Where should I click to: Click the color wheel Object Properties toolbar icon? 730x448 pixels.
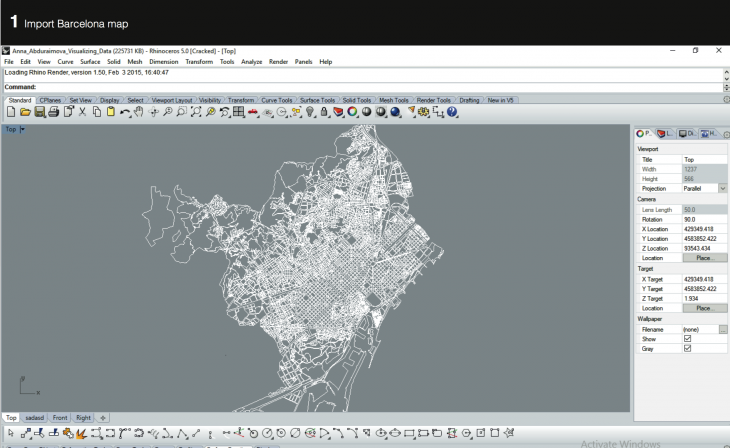(352, 112)
